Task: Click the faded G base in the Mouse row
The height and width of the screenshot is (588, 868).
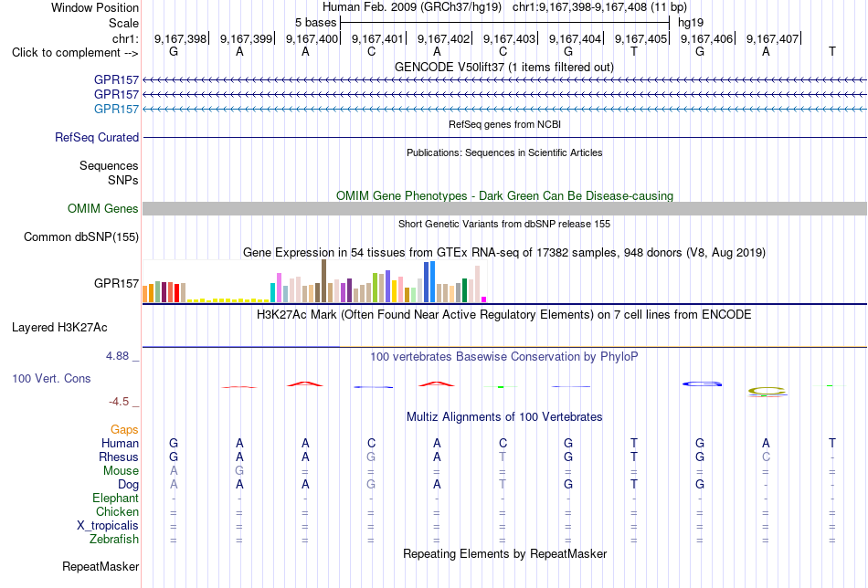Action: 239,471
